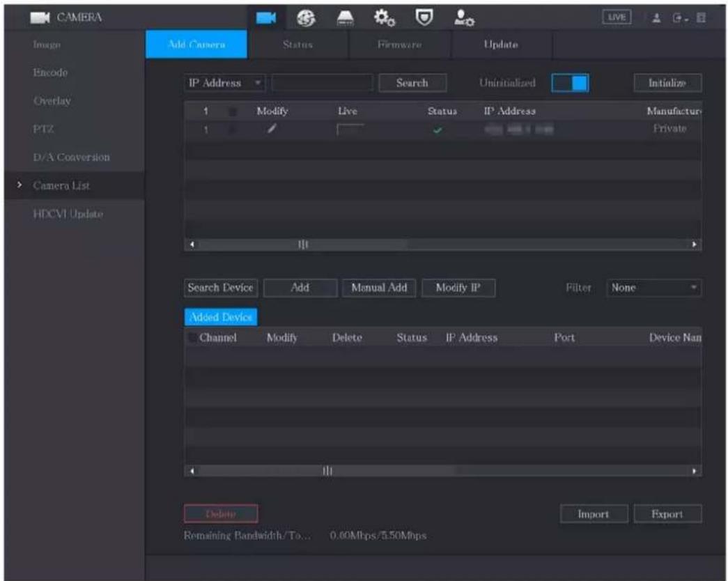Viewport: 728px width, 581px height.
Task: Tick the checkbox for search result row 1
Action: click(x=233, y=130)
